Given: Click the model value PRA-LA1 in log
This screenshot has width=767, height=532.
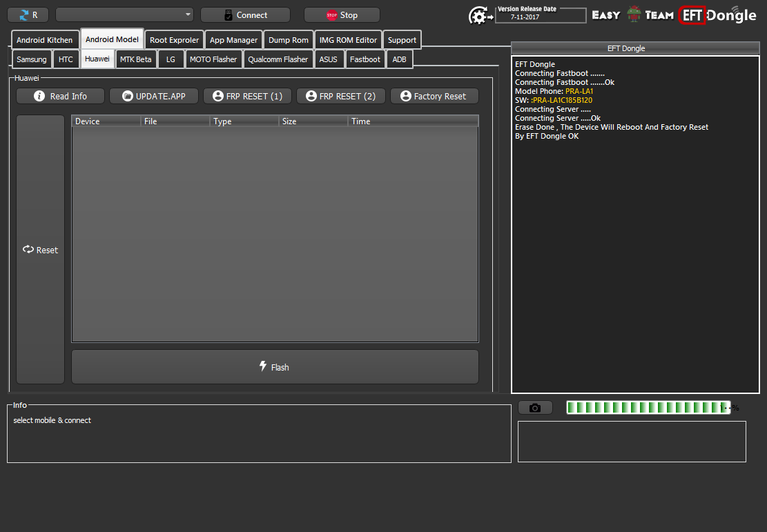Looking at the screenshot, I should (579, 91).
